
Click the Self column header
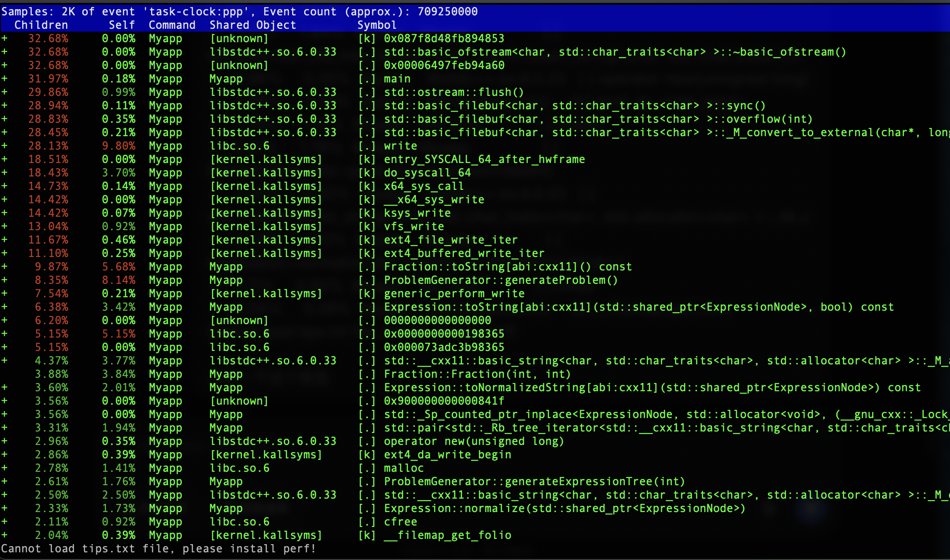[x=121, y=25]
